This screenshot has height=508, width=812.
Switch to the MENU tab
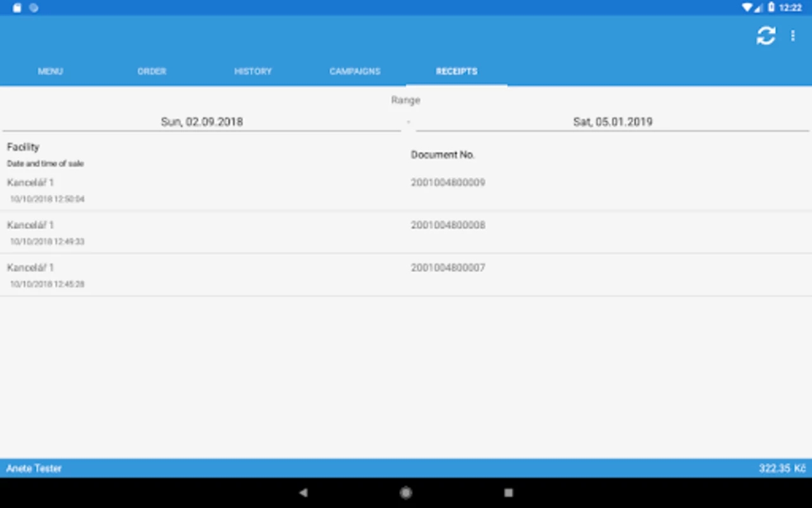[x=51, y=71]
